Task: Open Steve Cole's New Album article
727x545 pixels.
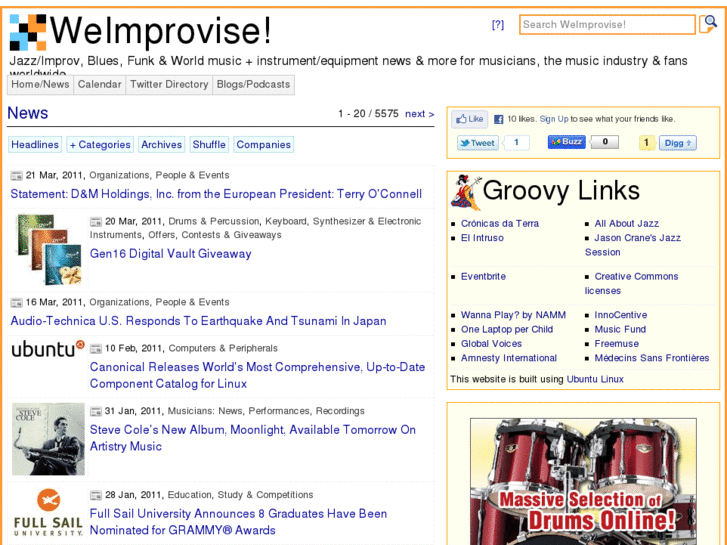Action: click(253, 438)
